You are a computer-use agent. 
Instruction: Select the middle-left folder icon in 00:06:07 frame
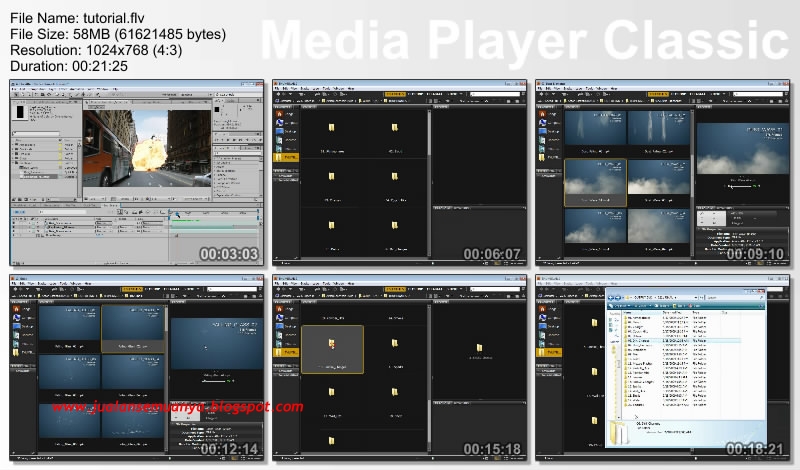[332, 176]
